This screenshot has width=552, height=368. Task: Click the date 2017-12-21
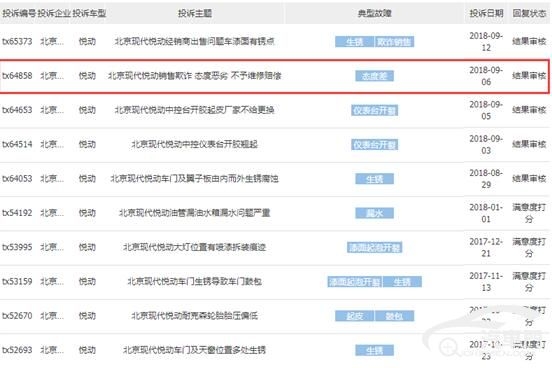click(486, 247)
